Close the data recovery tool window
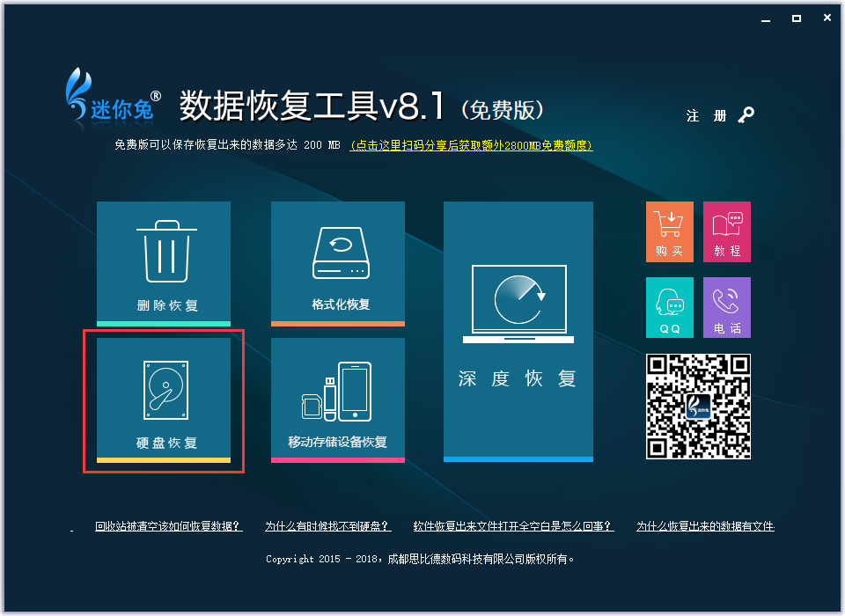Screen dimensions: 845x616 pyautogui.click(x=827, y=18)
